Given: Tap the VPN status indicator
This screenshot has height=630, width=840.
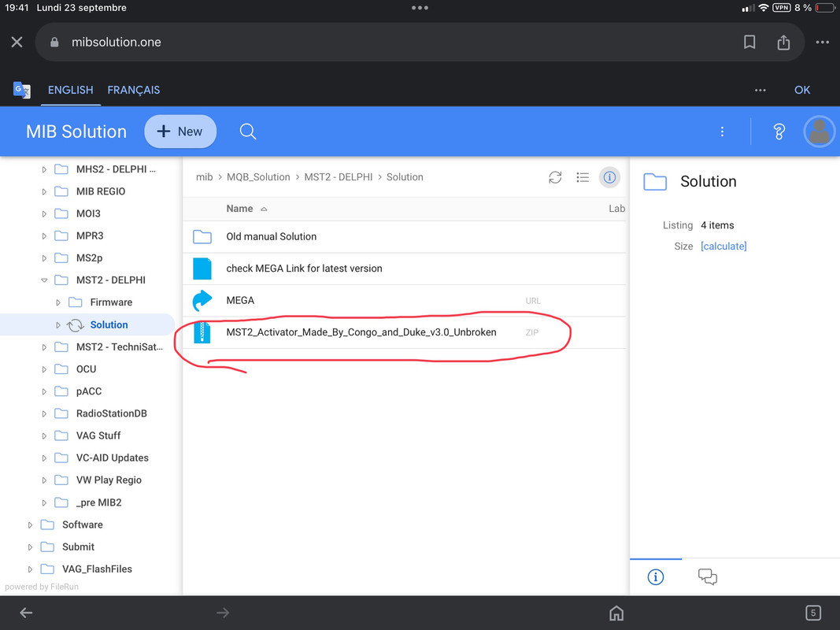Looking at the screenshot, I should [781, 8].
